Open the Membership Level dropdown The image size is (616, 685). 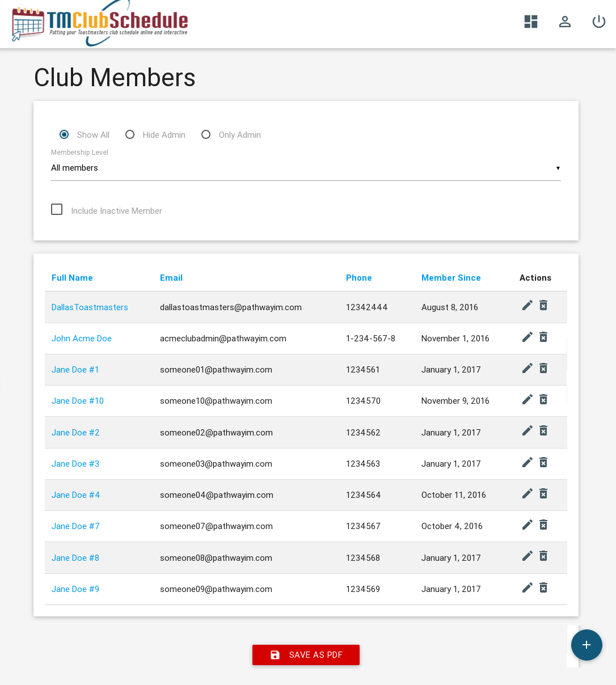[x=306, y=168]
